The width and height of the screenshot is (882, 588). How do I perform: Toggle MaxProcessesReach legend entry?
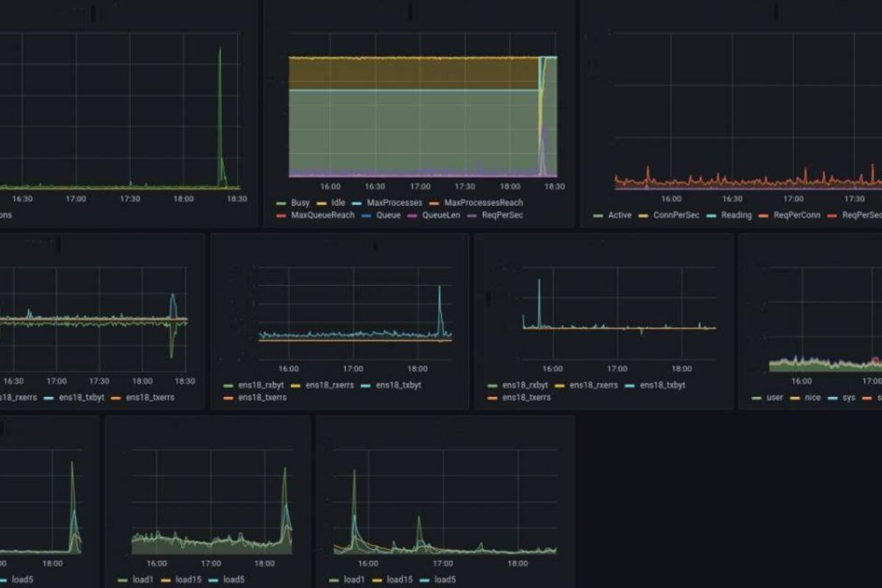click(x=484, y=203)
